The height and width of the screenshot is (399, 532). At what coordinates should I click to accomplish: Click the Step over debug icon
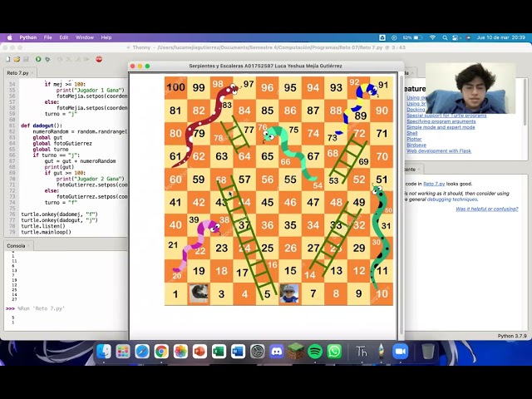[x=60, y=59]
